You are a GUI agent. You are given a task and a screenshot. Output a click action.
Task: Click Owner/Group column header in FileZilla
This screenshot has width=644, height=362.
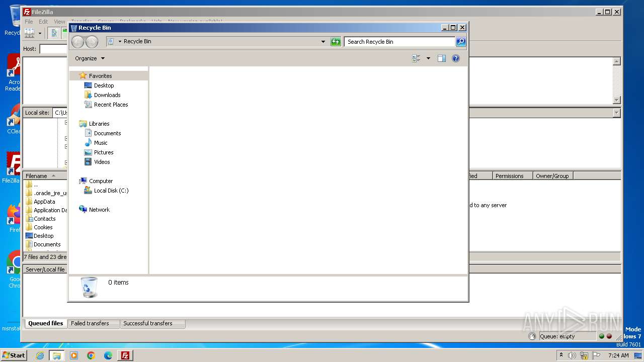(x=552, y=176)
